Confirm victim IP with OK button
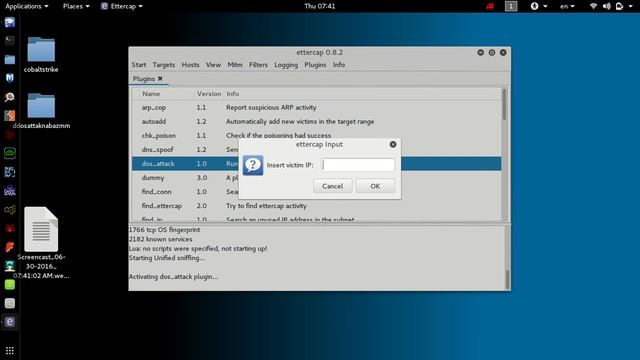 coord(375,186)
